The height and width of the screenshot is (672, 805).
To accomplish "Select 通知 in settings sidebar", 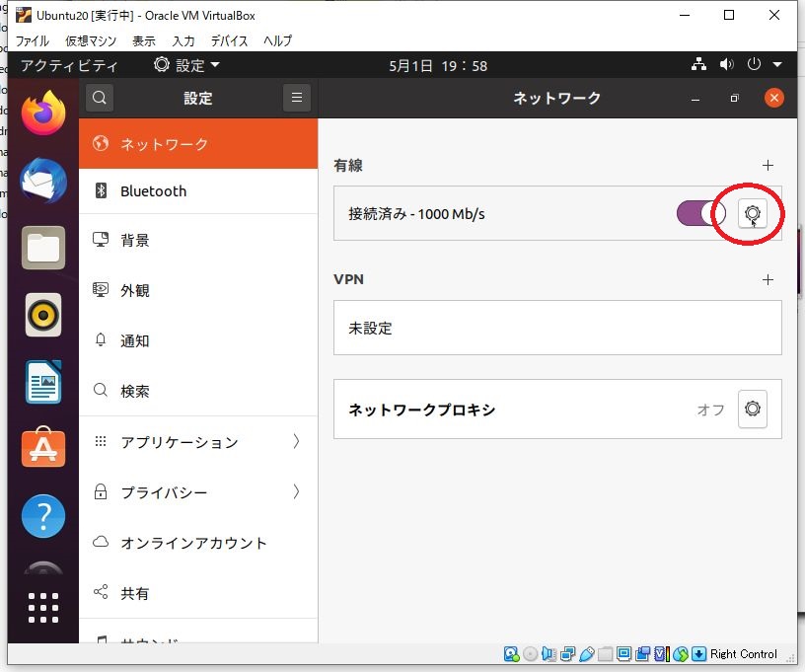I will 198,340.
